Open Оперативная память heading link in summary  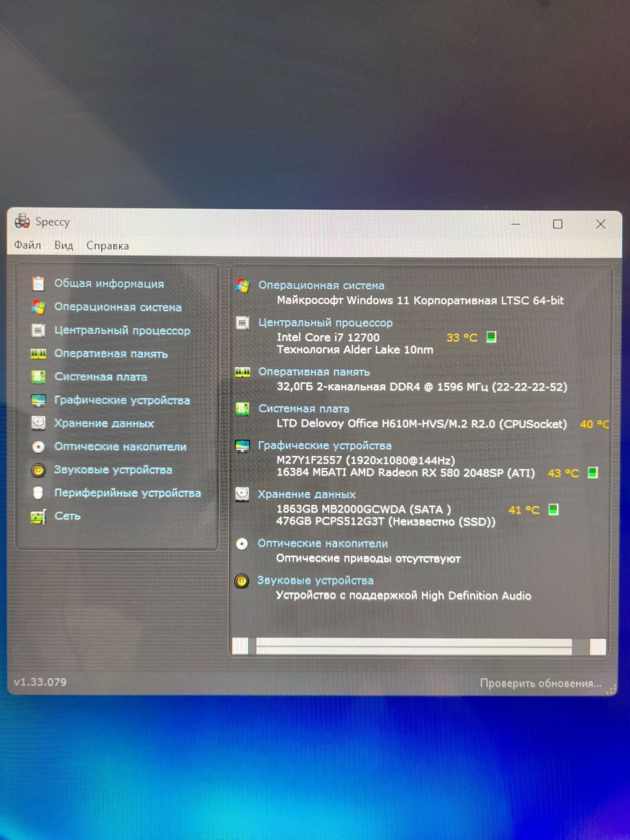(314, 372)
